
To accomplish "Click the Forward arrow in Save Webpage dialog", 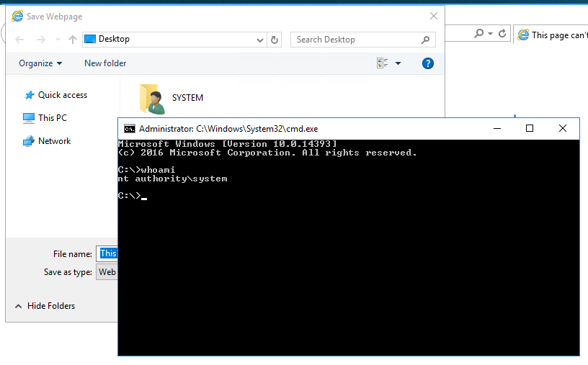I will pyautogui.click(x=41, y=40).
